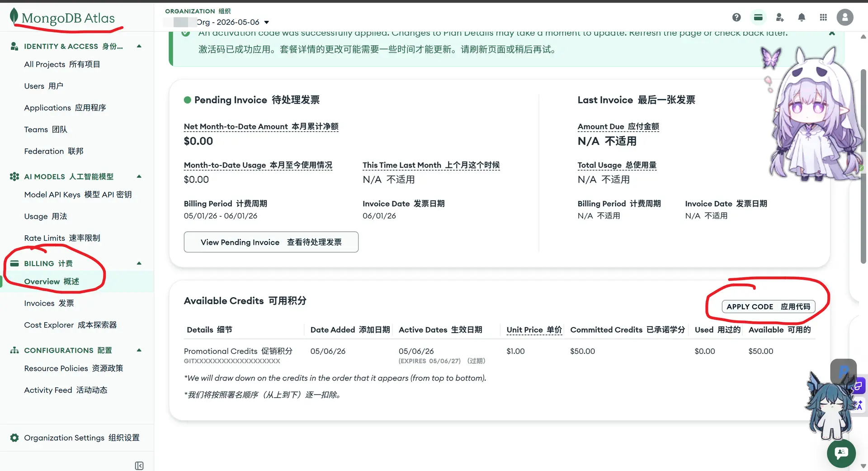Click Month-to-Date Usage label
The height and width of the screenshot is (471, 868).
tap(258, 165)
